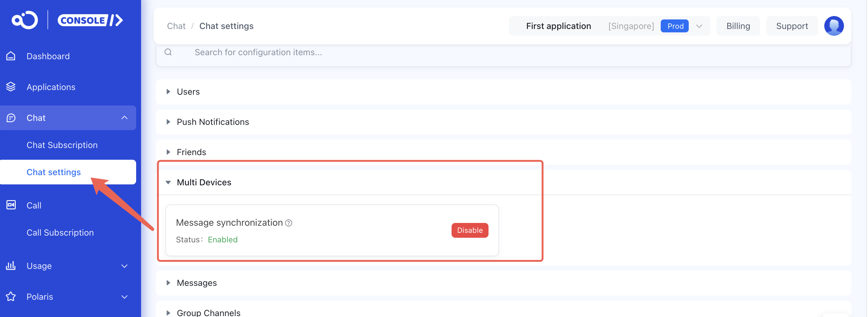Open the Billing page
868x317 pixels.
pos(738,26)
